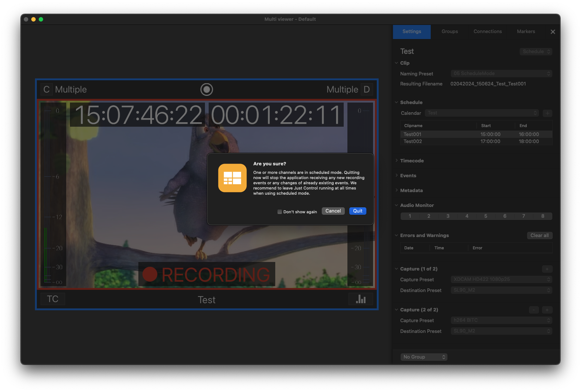This screenshot has height=392, width=581.
Task: Toggle audio monitor channel 4
Action: [x=467, y=216]
